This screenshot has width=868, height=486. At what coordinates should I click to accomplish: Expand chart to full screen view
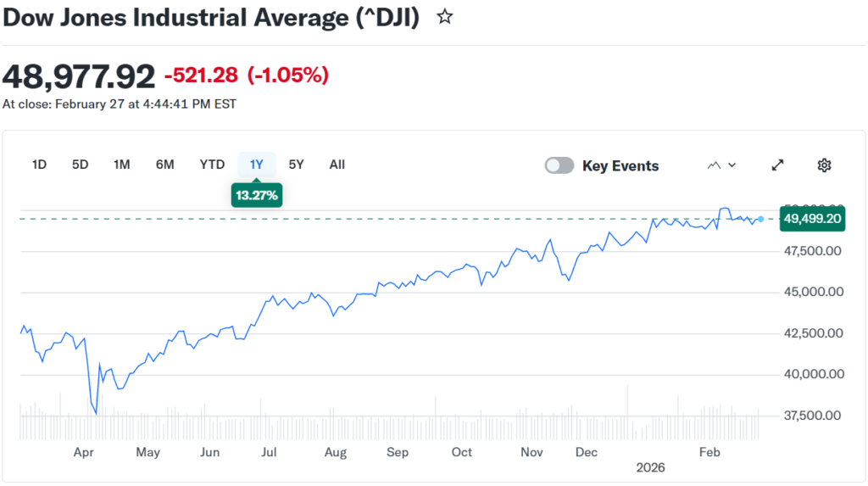[x=777, y=165]
